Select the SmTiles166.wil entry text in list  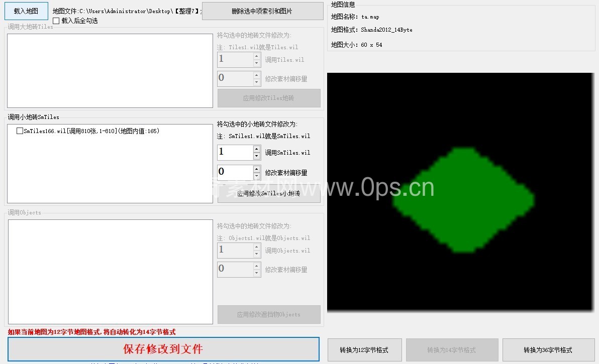(x=91, y=131)
